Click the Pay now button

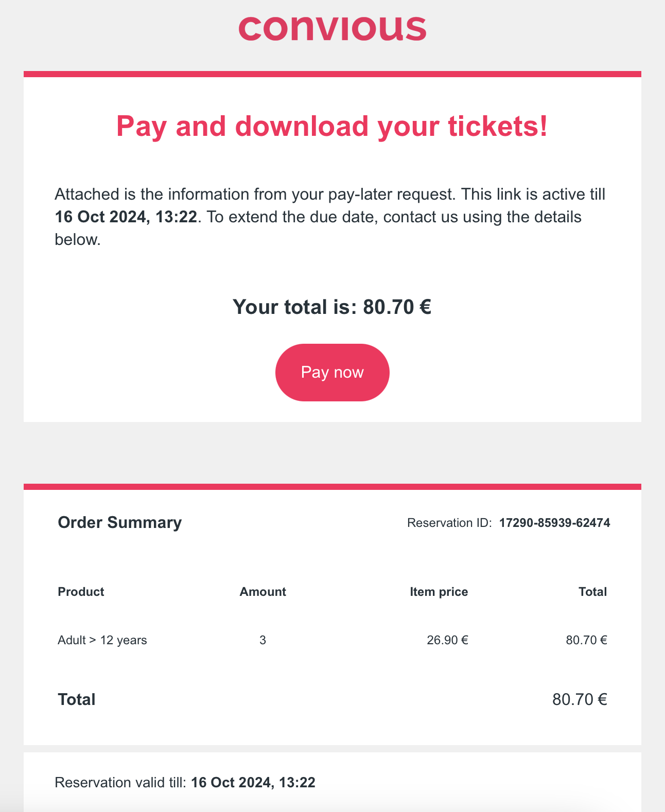332,372
